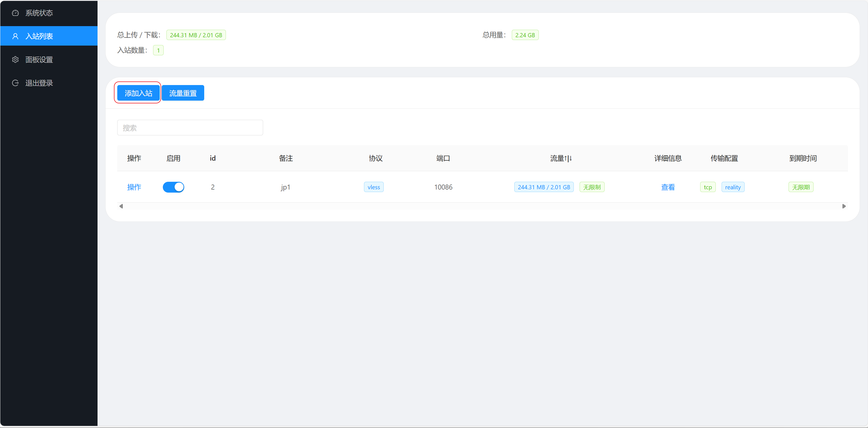The width and height of the screenshot is (868, 428).
Task: Click the inbound count tag 1
Action: pyautogui.click(x=158, y=50)
